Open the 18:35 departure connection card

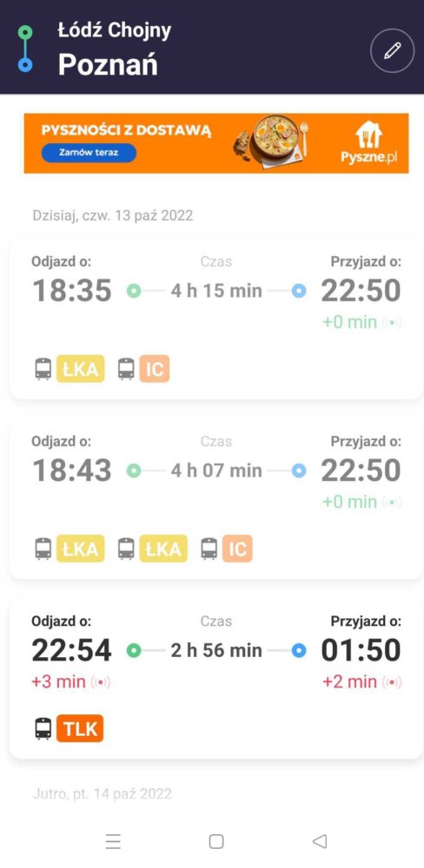point(216,319)
